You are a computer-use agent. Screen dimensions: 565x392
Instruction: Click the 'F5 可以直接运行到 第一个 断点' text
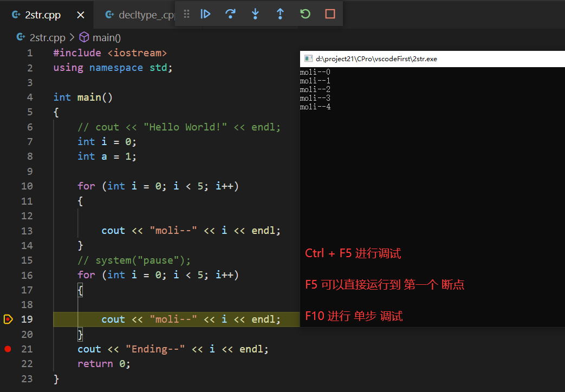click(385, 285)
